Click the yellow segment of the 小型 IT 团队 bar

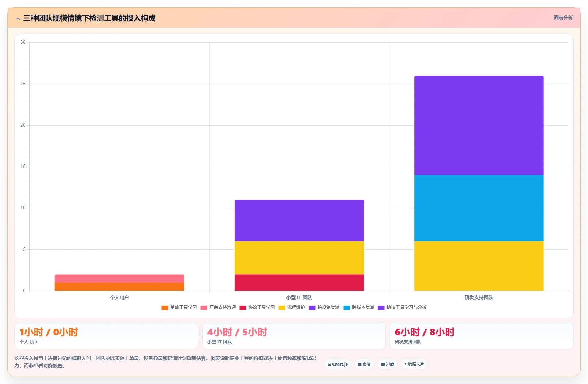299,258
